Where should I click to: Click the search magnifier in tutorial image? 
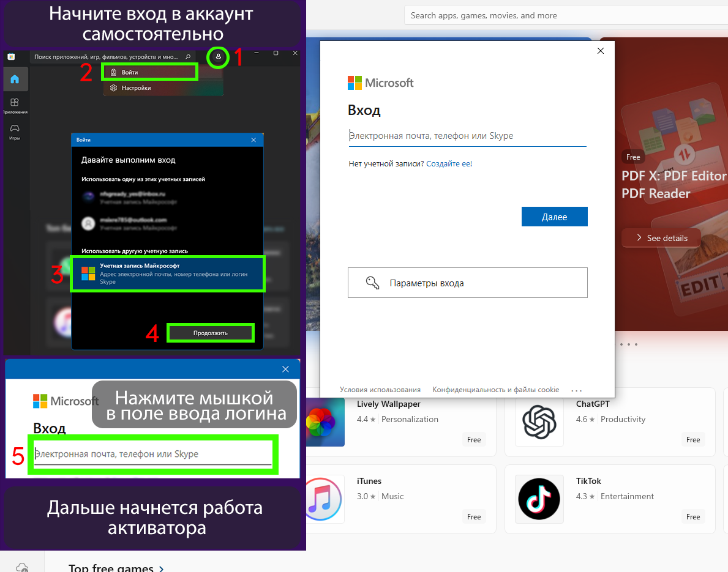tap(188, 57)
